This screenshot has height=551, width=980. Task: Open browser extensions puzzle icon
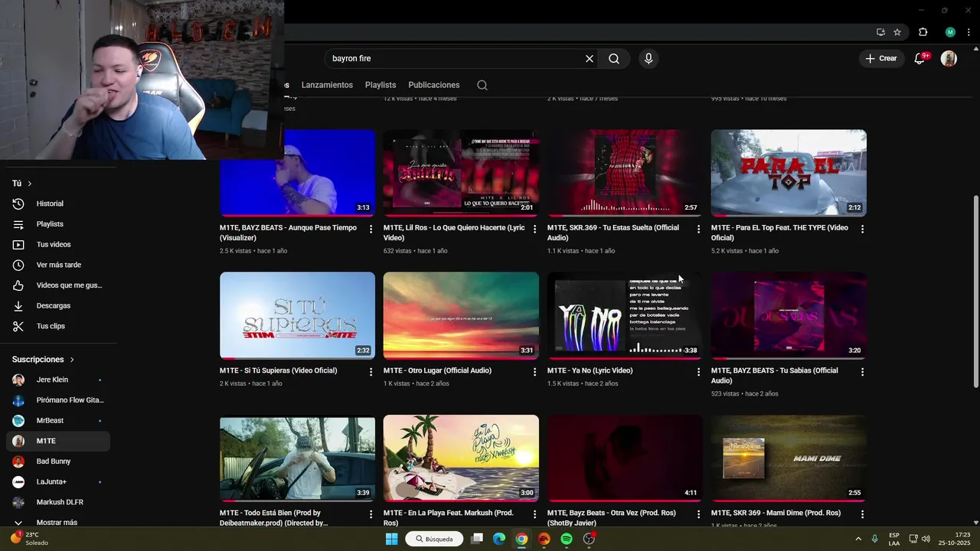(923, 32)
